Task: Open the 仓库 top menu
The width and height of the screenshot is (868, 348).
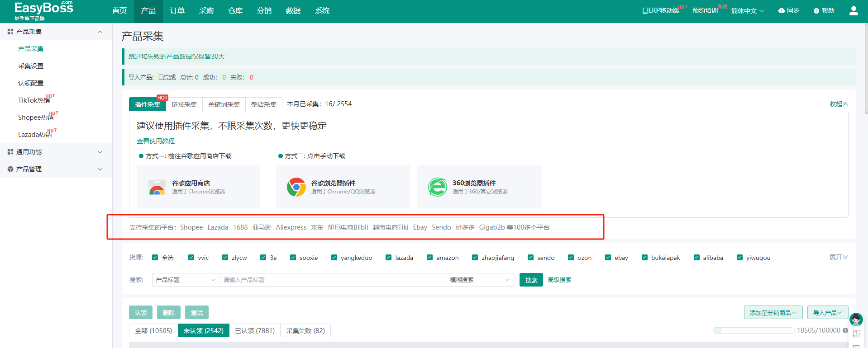Action: point(235,11)
